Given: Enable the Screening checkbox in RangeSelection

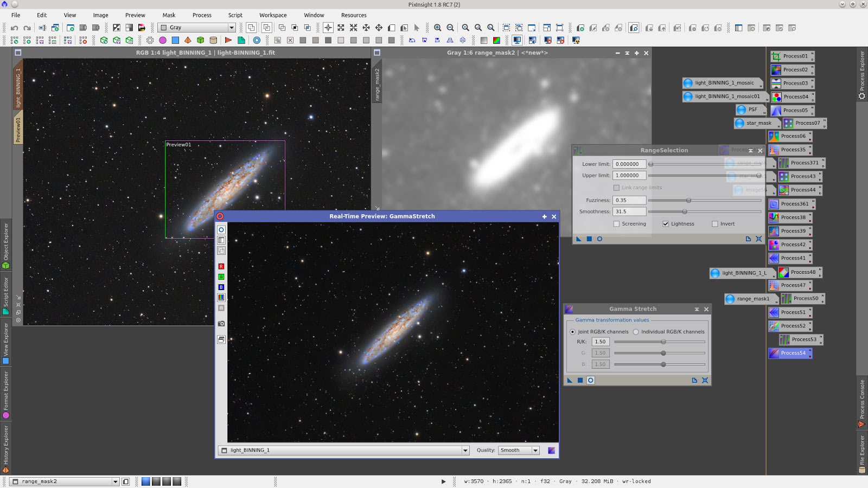Looking at the screenshot, I should point(617,224).
